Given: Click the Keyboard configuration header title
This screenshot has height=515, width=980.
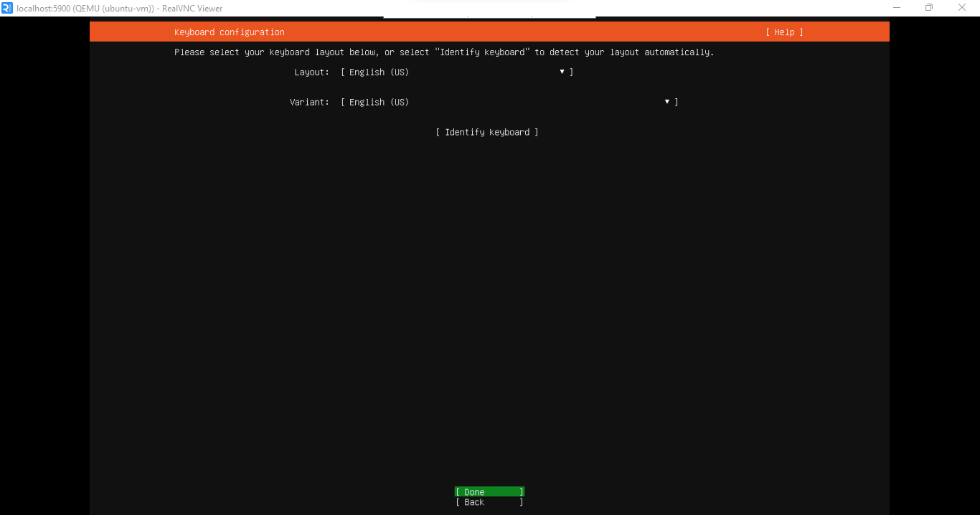Looking at the screenshot, I should coord(230,32).
